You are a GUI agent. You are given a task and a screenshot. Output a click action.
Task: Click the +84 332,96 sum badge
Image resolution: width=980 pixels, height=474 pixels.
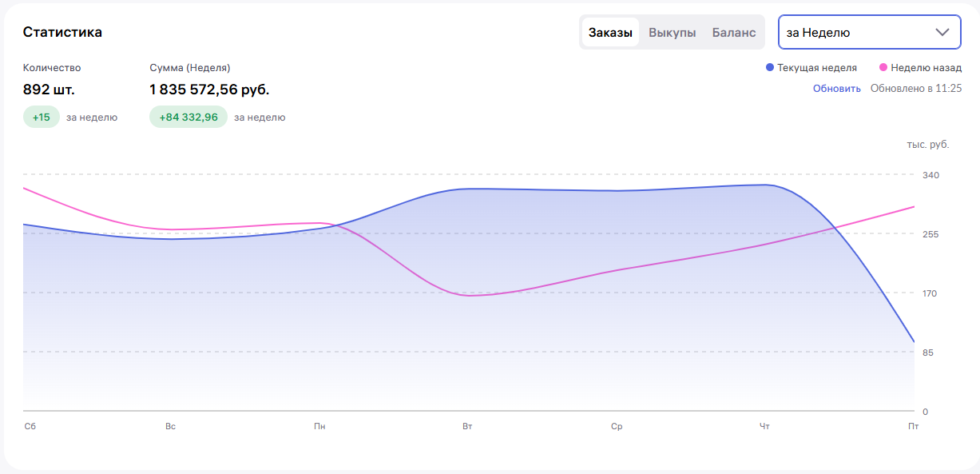pos(188,117)
